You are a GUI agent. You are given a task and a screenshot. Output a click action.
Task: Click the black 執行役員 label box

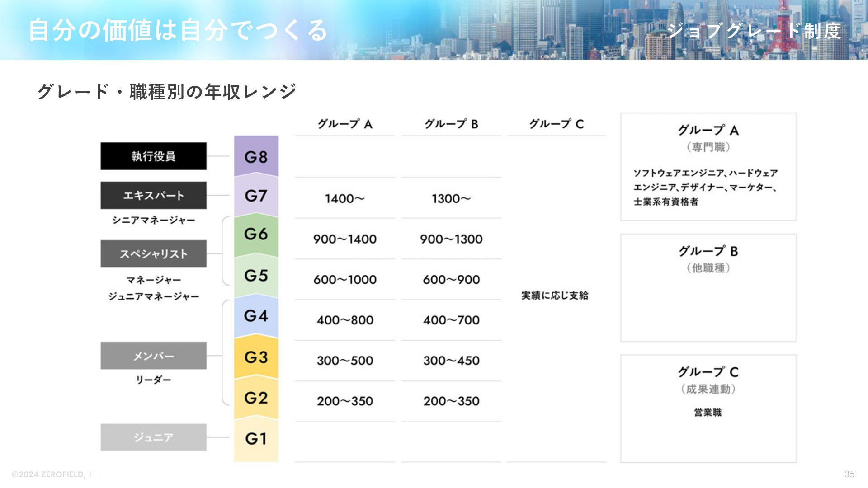point(153,156)
